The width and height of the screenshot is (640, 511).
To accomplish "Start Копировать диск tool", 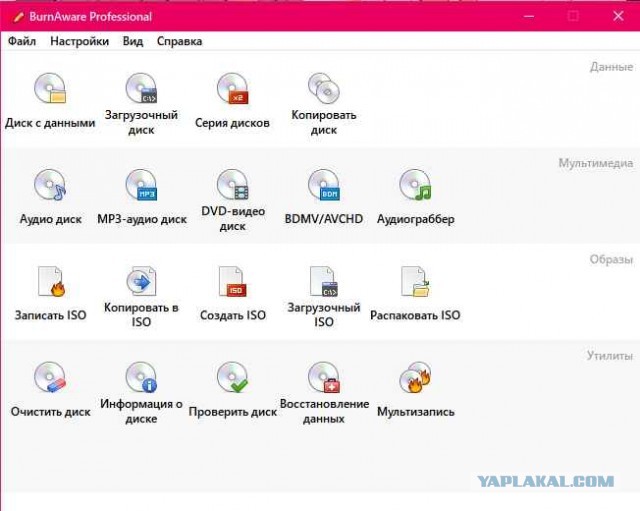I will tap(324, 104).
